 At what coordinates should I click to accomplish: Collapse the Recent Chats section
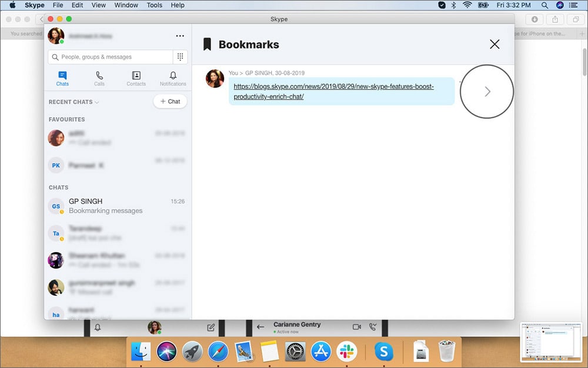(95, 102)
